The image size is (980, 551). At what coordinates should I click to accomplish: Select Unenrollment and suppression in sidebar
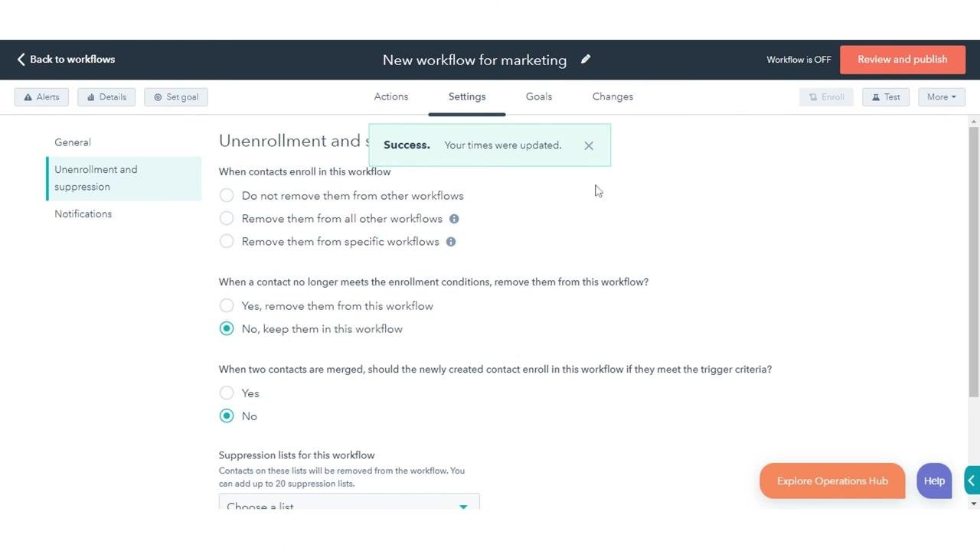click(124, 178)
